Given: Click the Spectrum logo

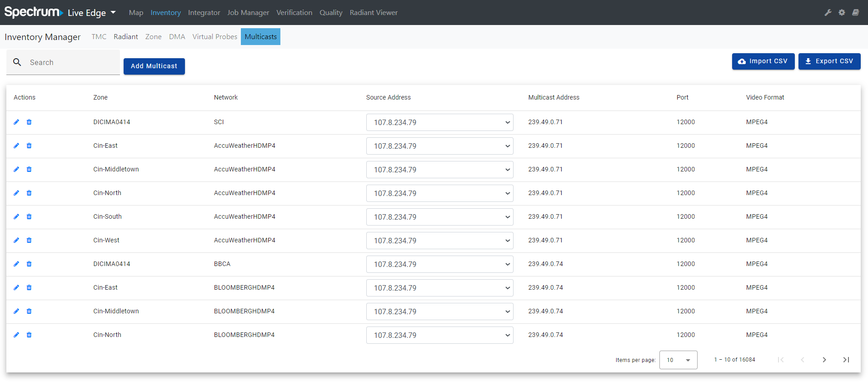Looking at the screenshot, I should coord(33,12).
